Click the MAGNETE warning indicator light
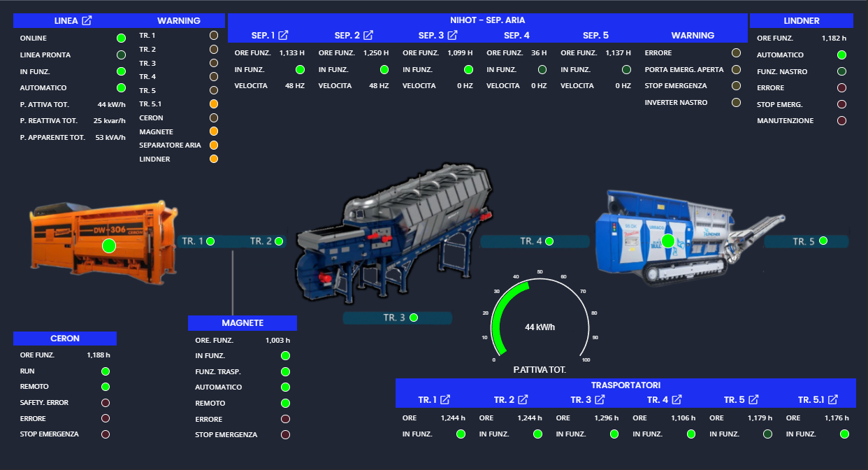The width and height of the screenshot is (868, 470). (x=214, y=131)
